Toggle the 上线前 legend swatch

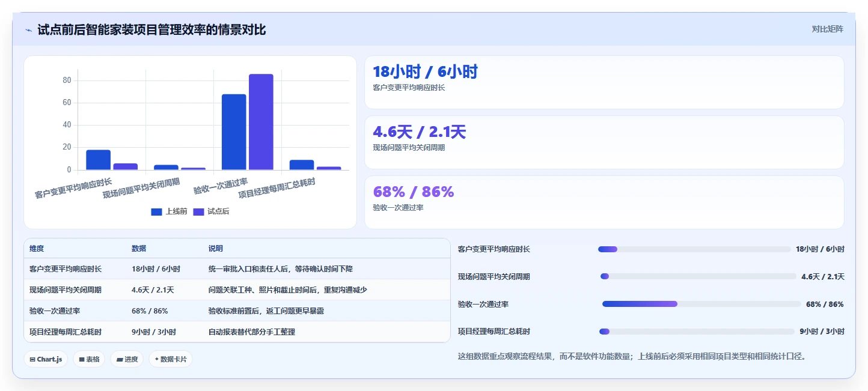[156, 211]
